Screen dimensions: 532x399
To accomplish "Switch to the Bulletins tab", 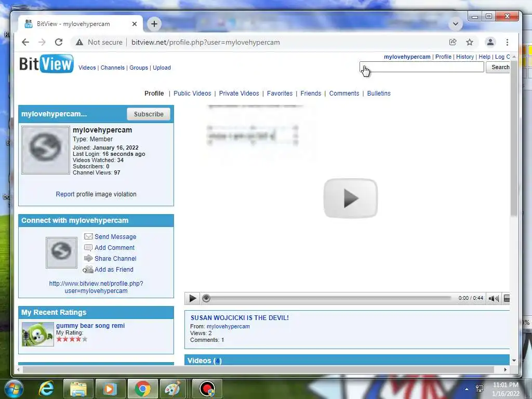I will click(x=379, y=94).
